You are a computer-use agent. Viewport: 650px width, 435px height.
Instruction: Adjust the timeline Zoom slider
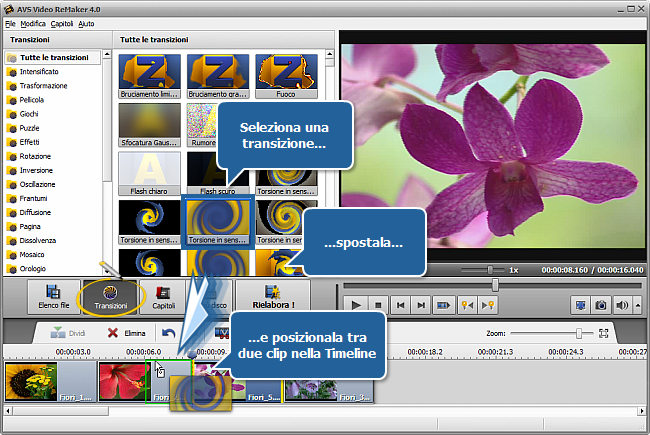pos(578,333)
